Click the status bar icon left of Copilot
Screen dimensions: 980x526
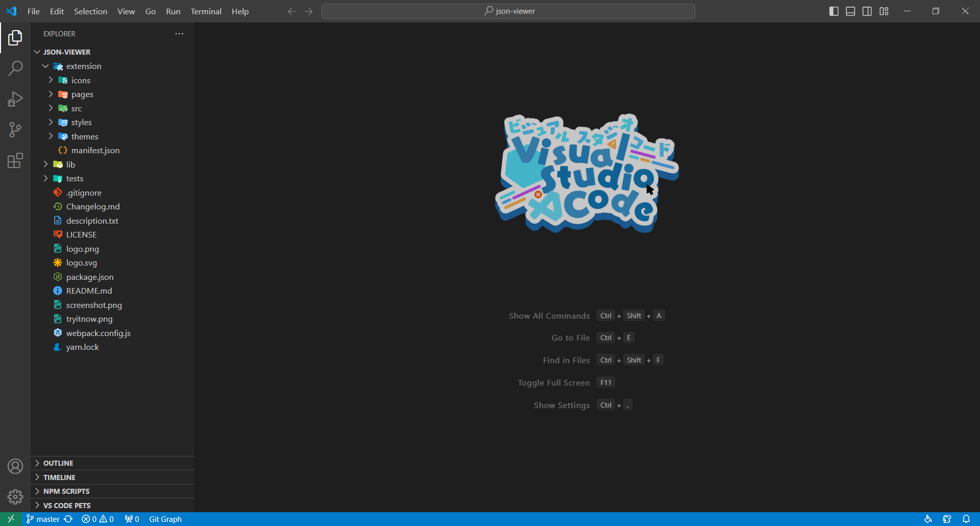[928, 519]
